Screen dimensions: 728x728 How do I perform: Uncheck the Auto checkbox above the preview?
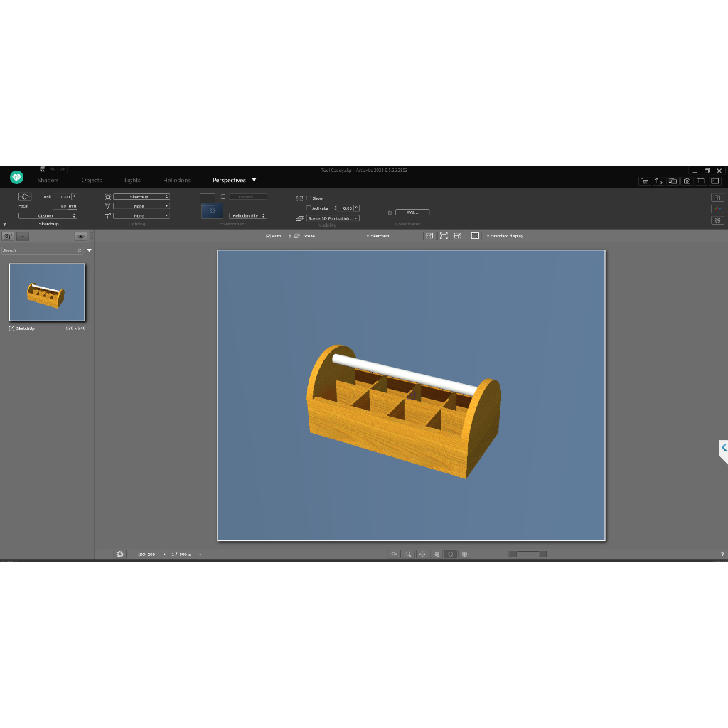(x=268, y=236)
